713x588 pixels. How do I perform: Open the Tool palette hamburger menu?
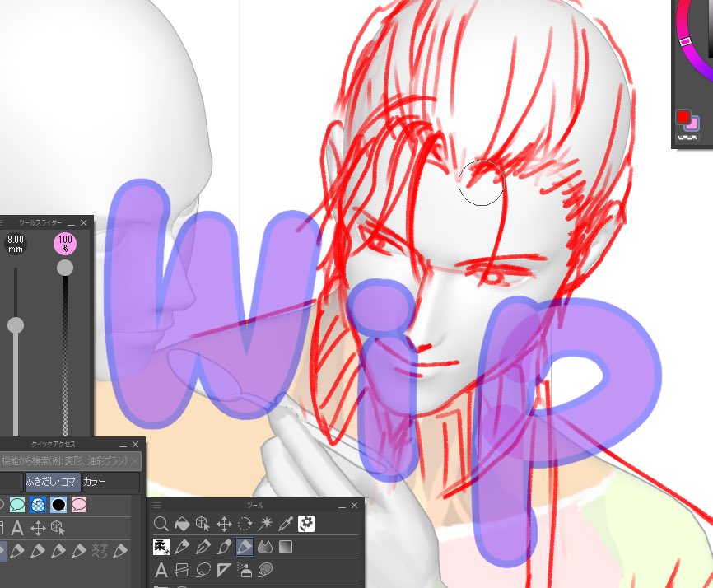157,505
